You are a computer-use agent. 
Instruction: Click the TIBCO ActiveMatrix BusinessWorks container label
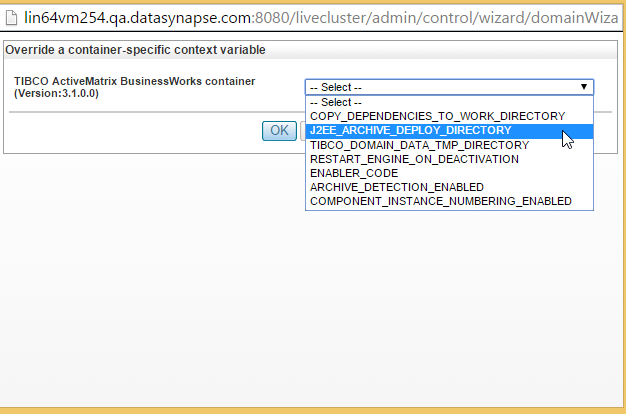tap(135, 87)
